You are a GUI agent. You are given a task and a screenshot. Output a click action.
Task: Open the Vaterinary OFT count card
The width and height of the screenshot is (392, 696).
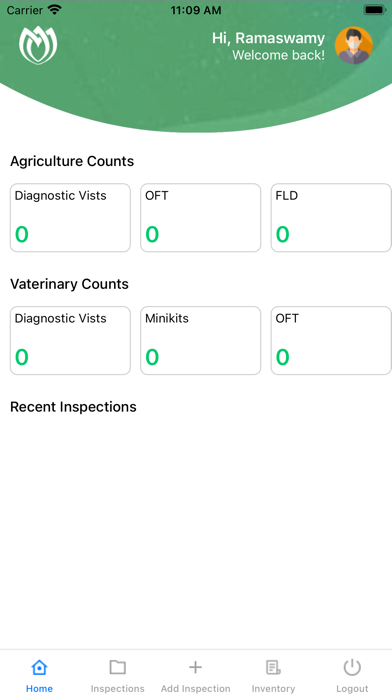tap(331, 340)
